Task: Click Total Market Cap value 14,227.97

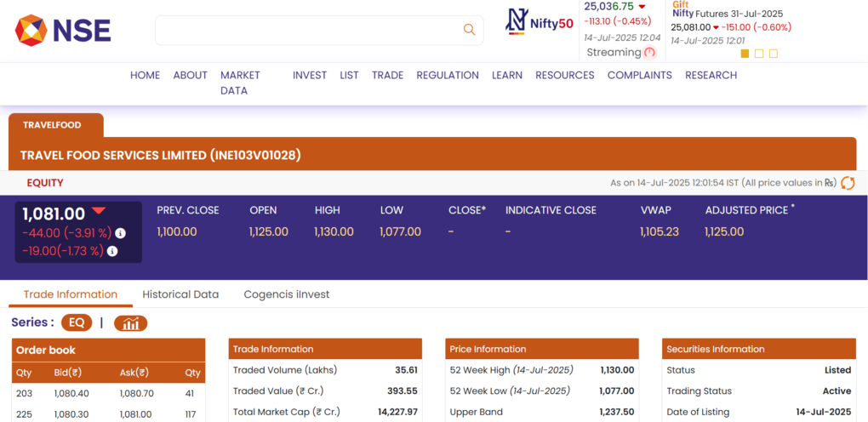Action: (x=398, y=412)
